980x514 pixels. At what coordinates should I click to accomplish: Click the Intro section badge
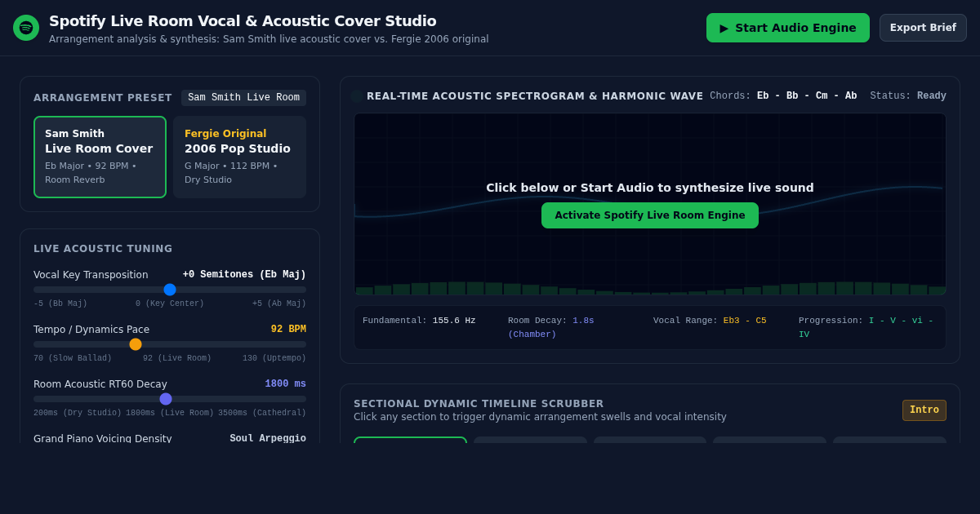(924, 410)
